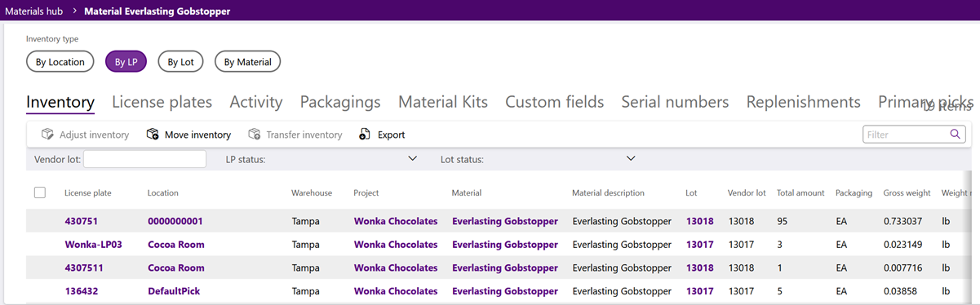Toggle the select-all checkbox in table header
The image size is (980, 305).
(x=40, y=192)
